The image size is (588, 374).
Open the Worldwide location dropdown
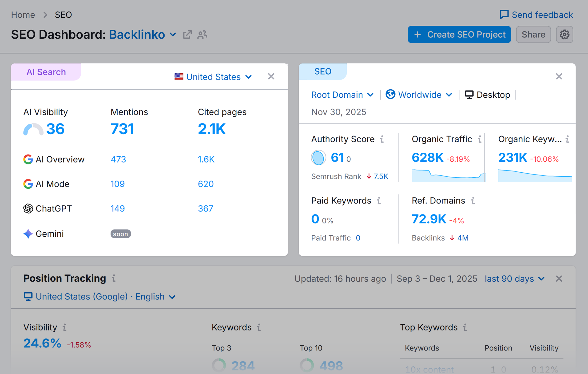[418, 95]
